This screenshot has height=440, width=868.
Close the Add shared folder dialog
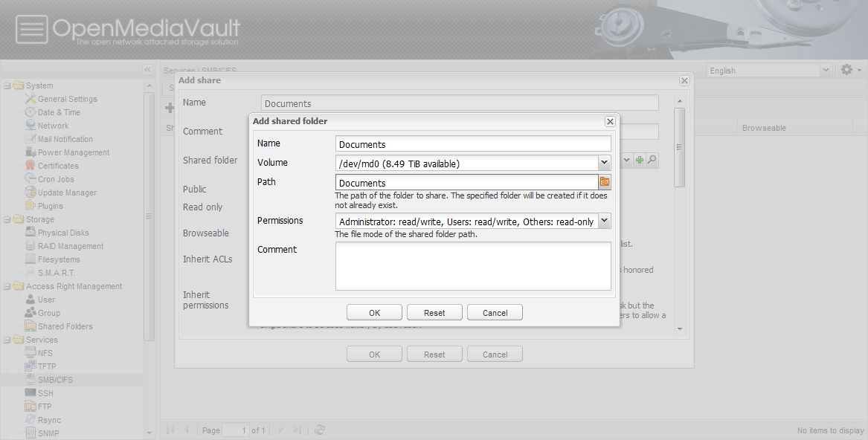coord(610,121)
